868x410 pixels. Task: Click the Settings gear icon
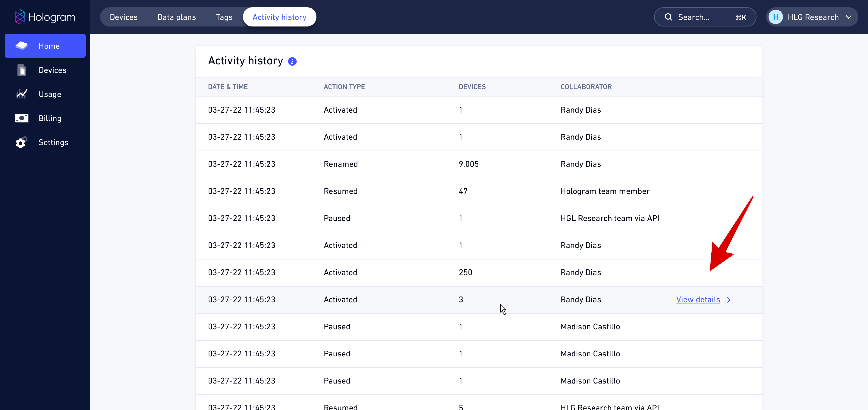[x=22, y=142]
